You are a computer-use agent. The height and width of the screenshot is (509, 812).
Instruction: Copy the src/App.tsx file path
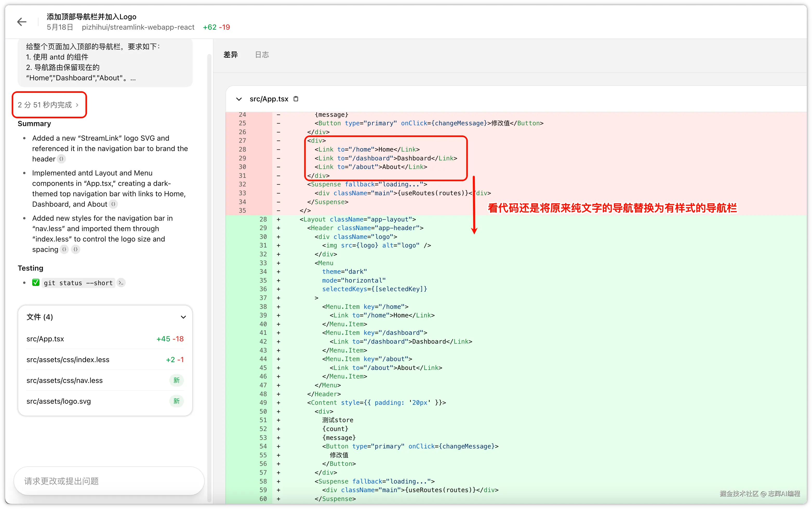coord(296,99)
